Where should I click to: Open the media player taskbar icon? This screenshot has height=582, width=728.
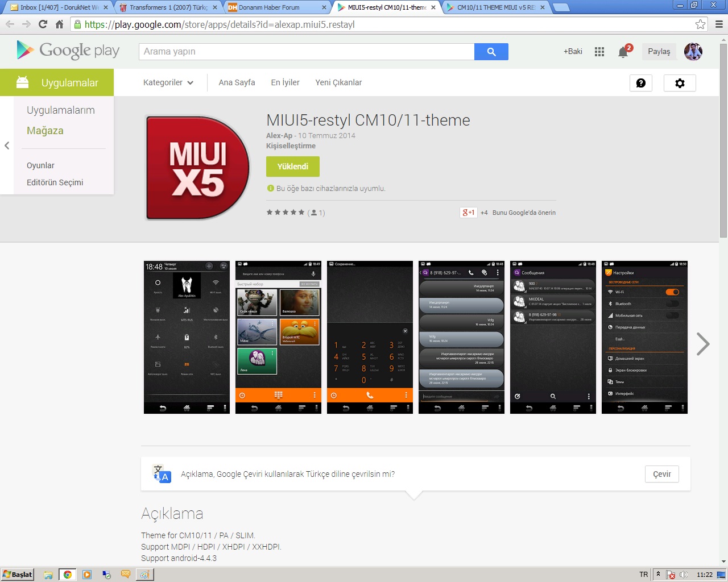click(87, 575)
